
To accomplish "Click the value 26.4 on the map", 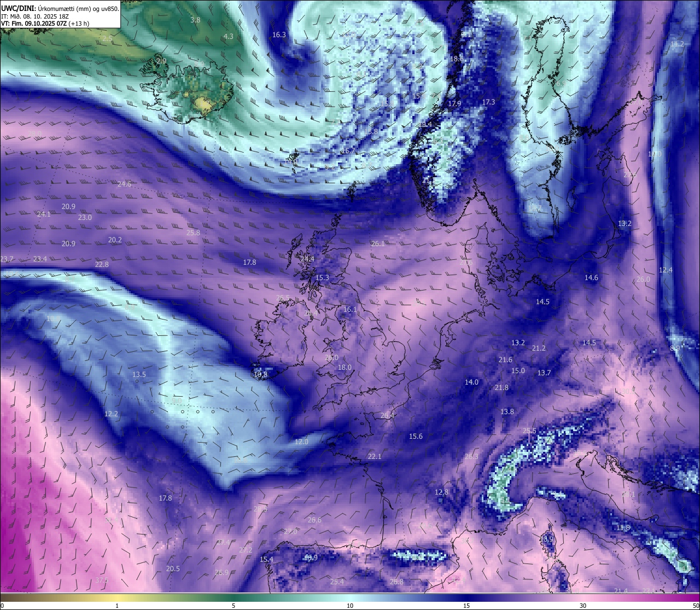I will [x=387, y=415].
